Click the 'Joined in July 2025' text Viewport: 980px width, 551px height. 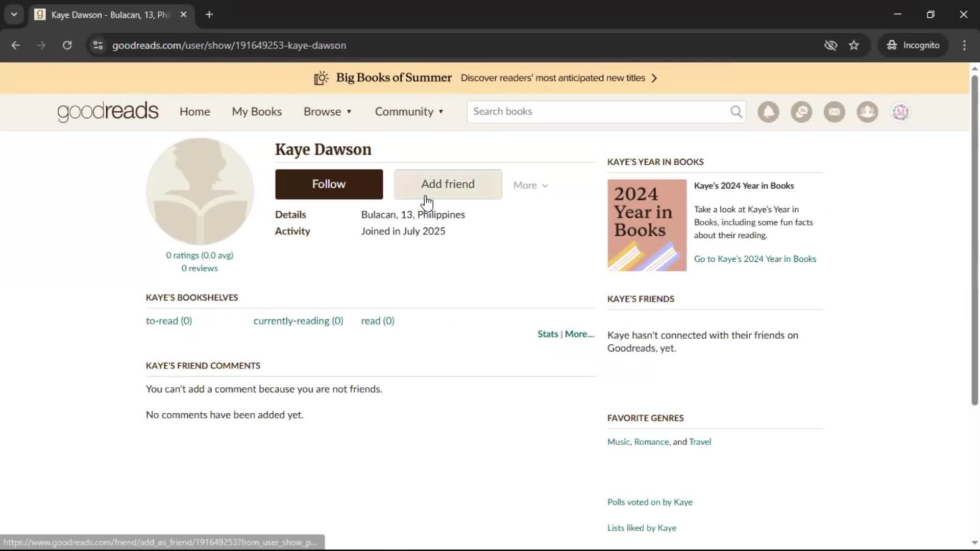403,231
